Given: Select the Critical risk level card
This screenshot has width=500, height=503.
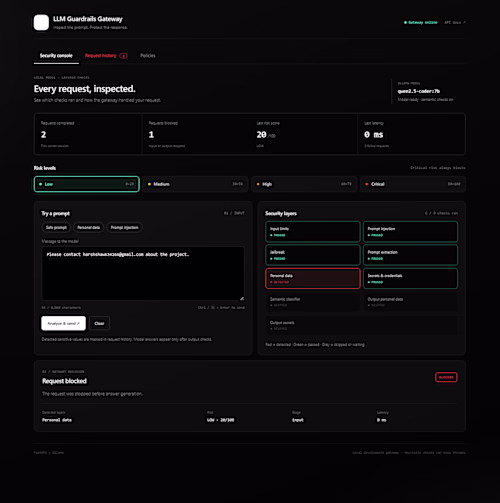Looking at the screenshot, I should tap(413, 184).
